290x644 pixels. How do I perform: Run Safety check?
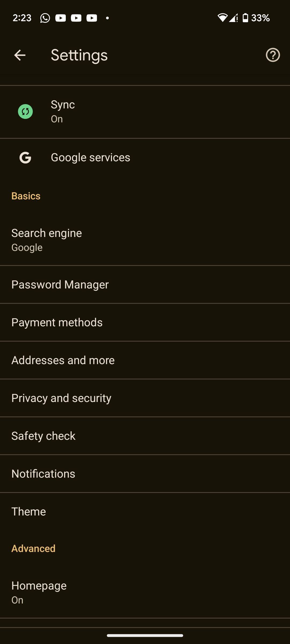[145, 436]
